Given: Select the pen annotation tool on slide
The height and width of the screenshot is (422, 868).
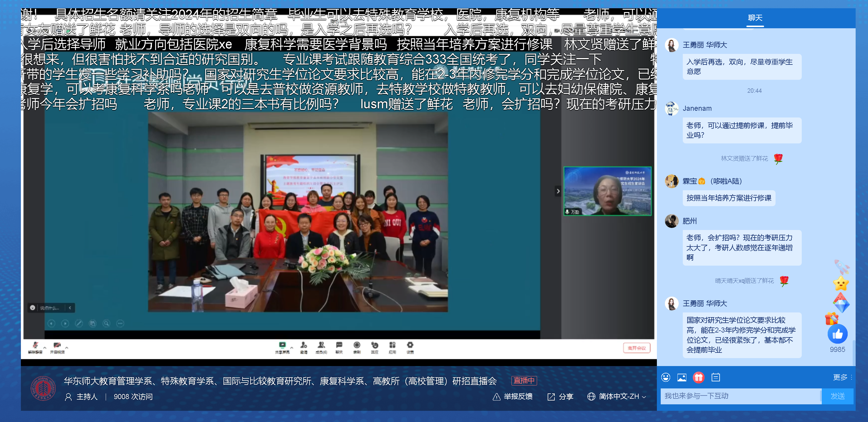Looking at the screenshot, I should (79, 324).
